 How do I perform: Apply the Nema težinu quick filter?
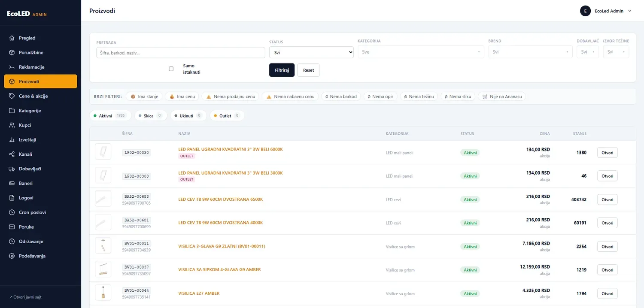click(x=419, y=97)
